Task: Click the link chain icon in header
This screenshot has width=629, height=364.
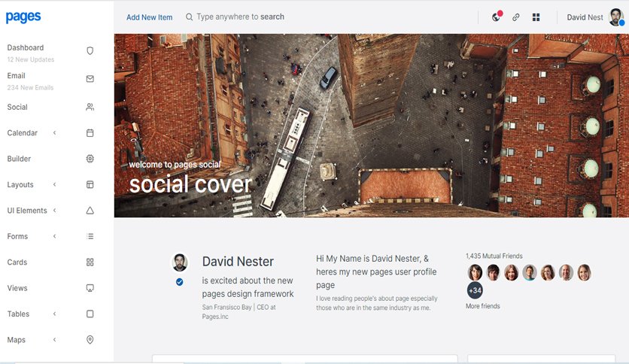Action: coord(516,17)
